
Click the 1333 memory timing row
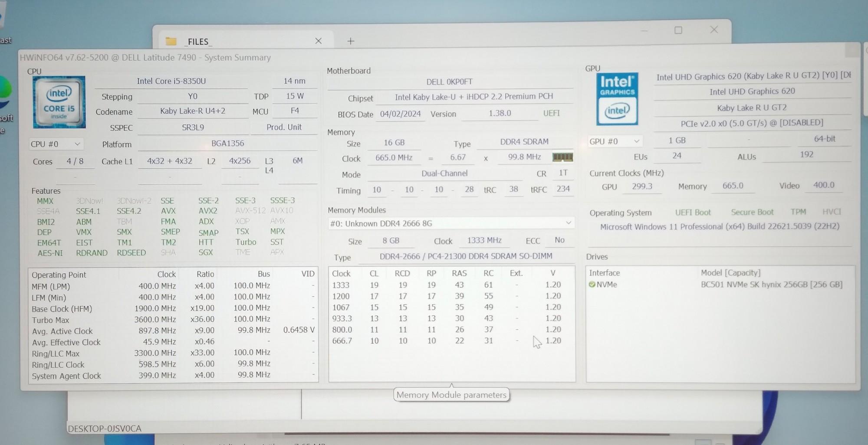tap(451, 285)
